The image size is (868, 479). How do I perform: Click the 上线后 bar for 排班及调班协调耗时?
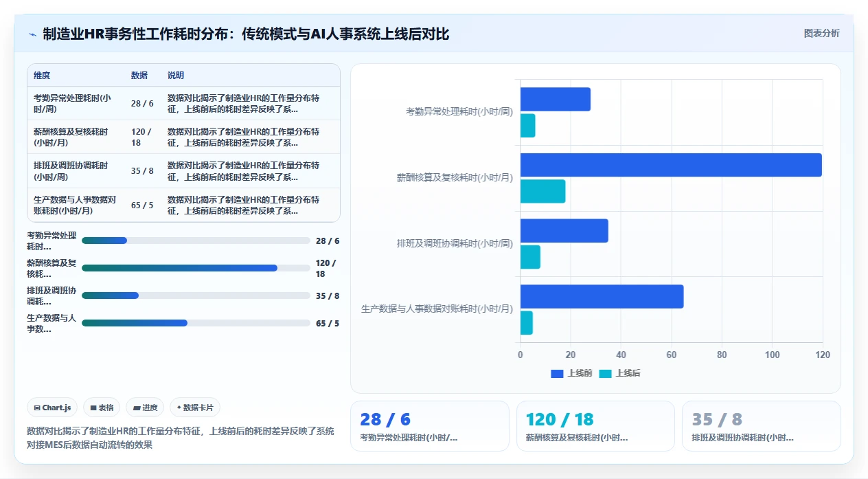click(530, 257)
